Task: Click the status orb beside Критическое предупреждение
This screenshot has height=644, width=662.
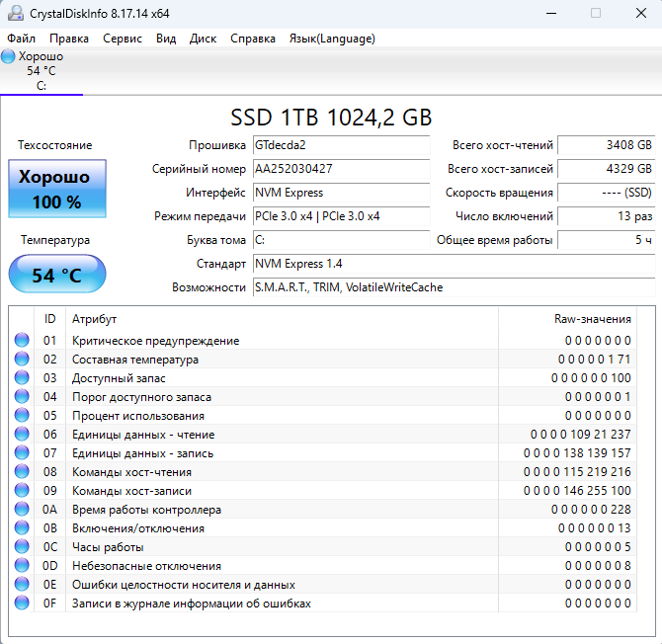Action: coord(22,341)
